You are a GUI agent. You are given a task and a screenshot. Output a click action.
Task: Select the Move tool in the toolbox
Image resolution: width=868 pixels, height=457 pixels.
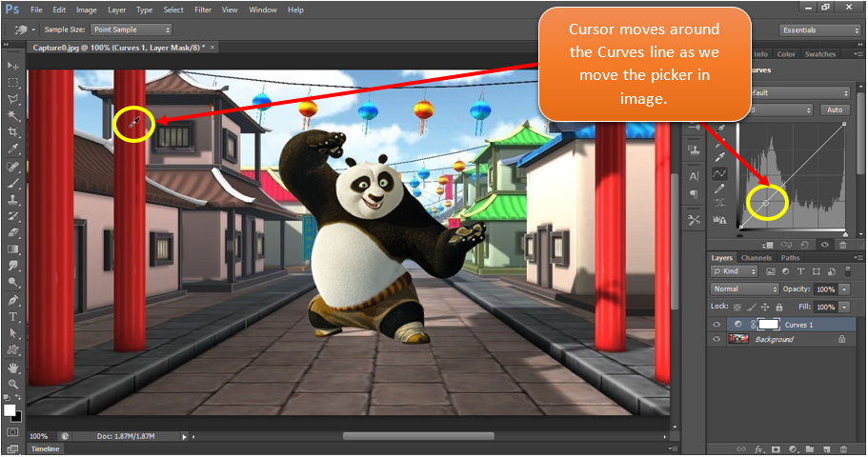click(13, 65)
